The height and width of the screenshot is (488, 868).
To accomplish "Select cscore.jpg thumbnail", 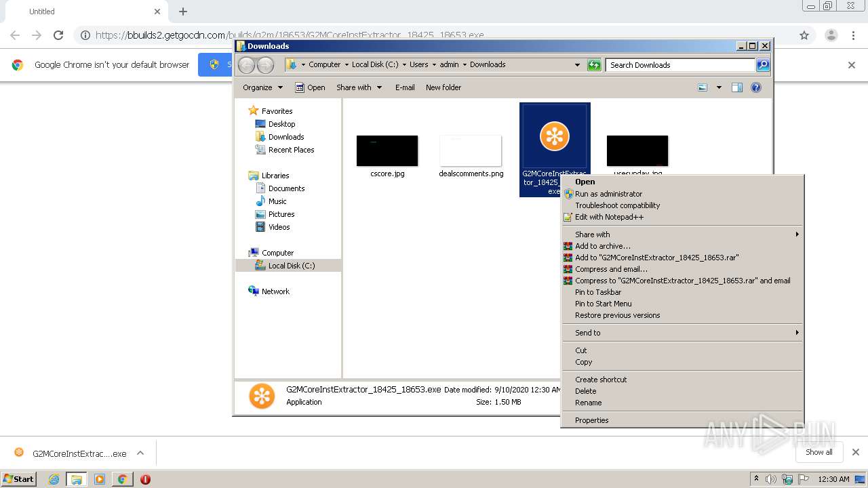I will [387, 151].
